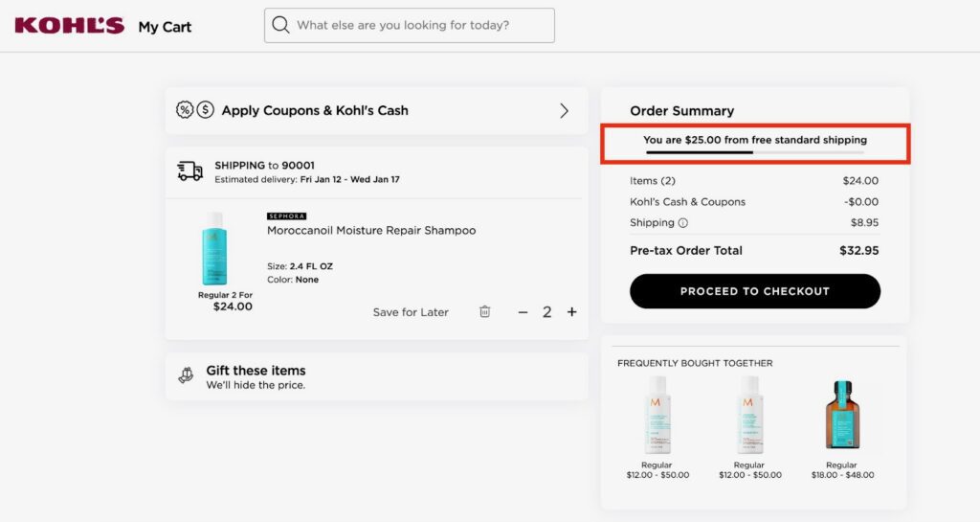The height and width of the screenshot is (522, 980).
Task: Click the Kohl's logo
Action: coord(69,26)
